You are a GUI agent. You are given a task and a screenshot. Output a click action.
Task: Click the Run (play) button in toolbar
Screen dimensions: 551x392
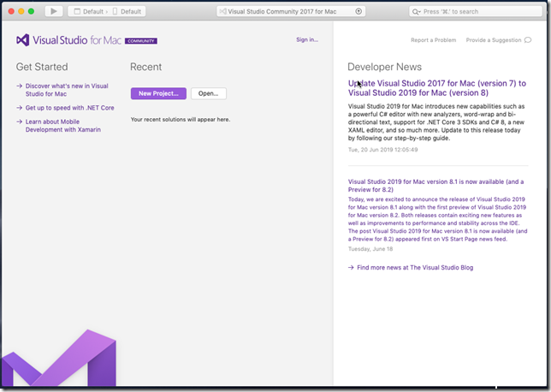point(53,11)
